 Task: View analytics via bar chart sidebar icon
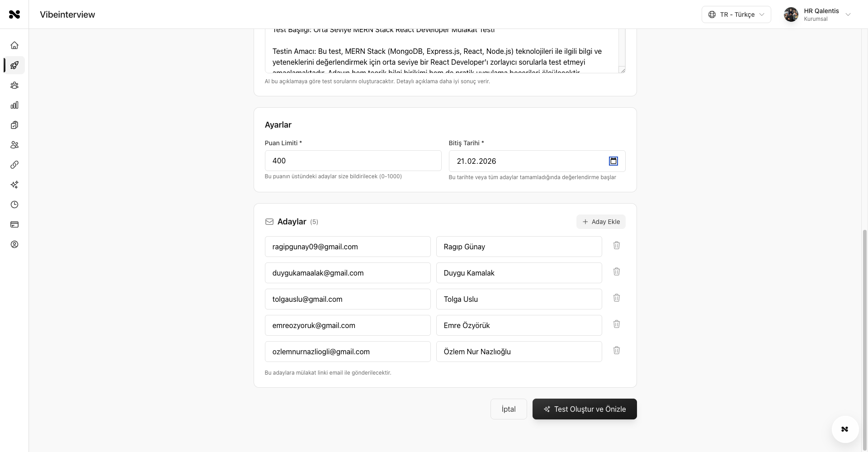click(x=14, y=105)
